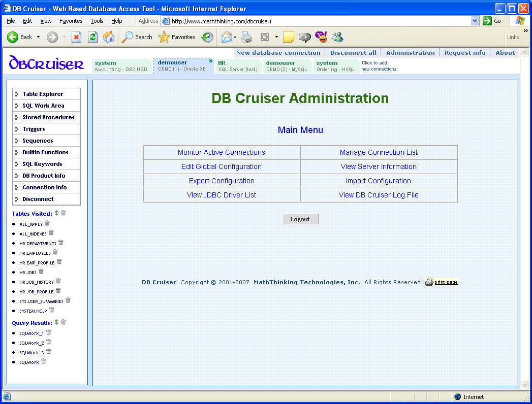Open the IE History toolbar icon

pos(207,37)
